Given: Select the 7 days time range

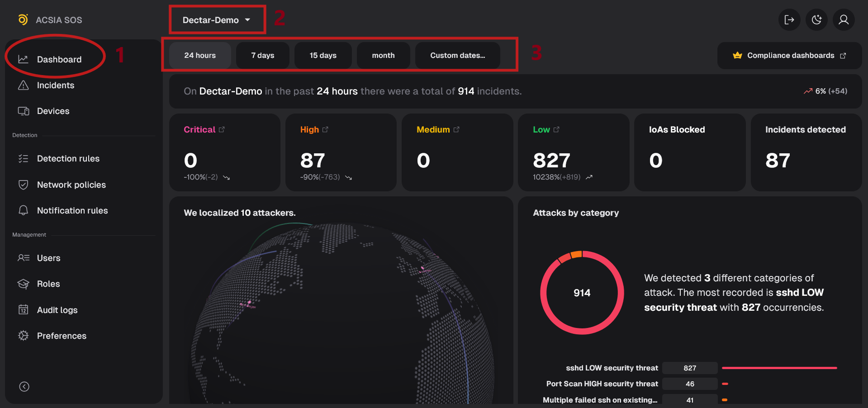Looking at the screenshot, I should (x=263, y=55).
